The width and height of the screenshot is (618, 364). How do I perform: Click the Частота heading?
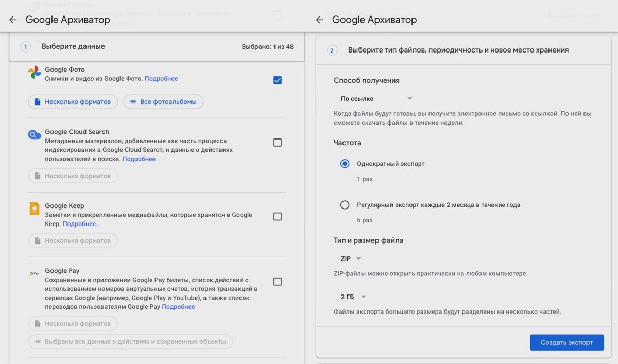click(348, 143)
